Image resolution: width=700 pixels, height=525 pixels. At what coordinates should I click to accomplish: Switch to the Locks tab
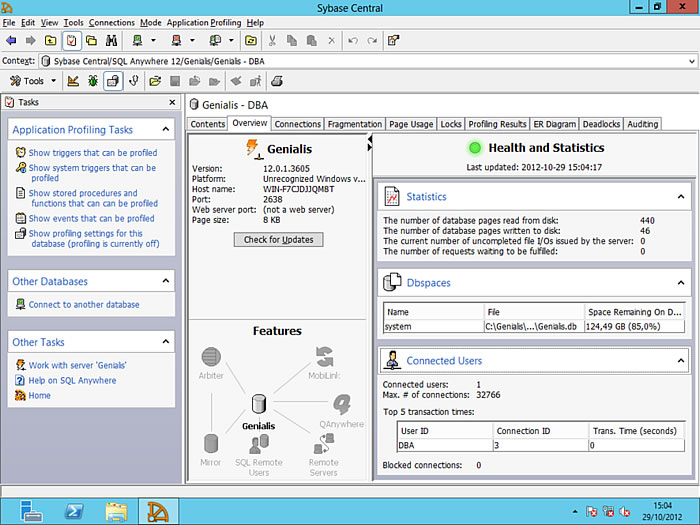(x=450, y=124)
